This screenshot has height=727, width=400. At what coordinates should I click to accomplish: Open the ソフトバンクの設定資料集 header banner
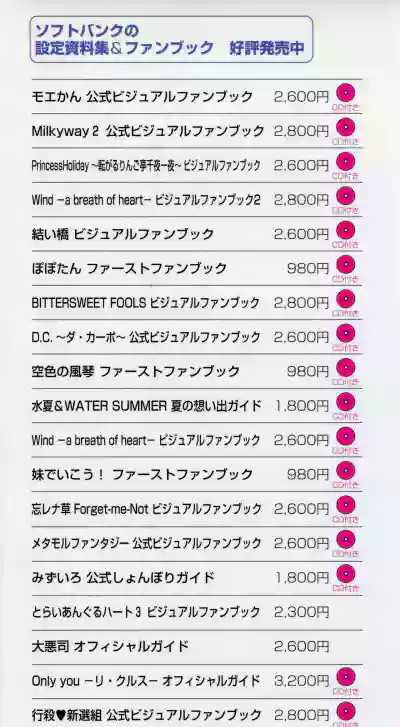[171, 39]
